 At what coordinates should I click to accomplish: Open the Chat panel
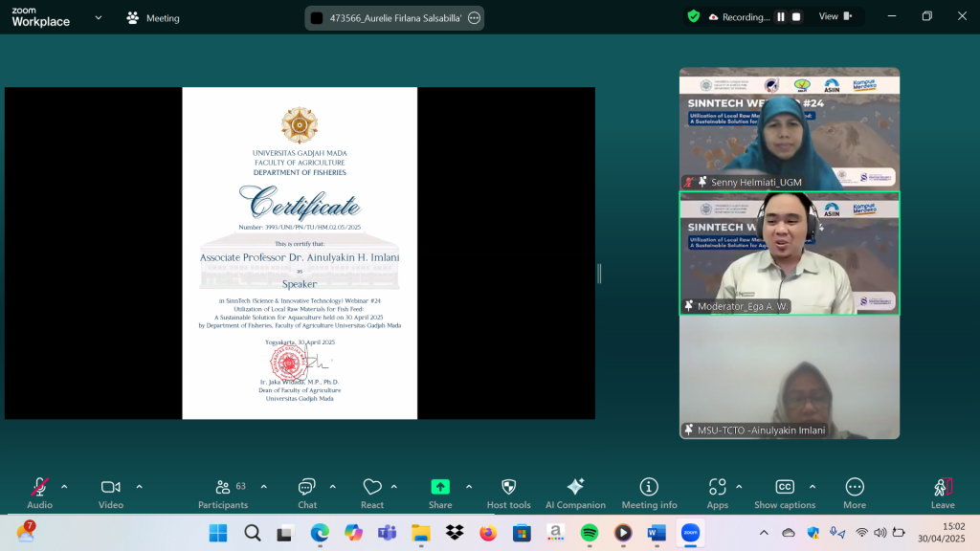[x=307, y=493]
